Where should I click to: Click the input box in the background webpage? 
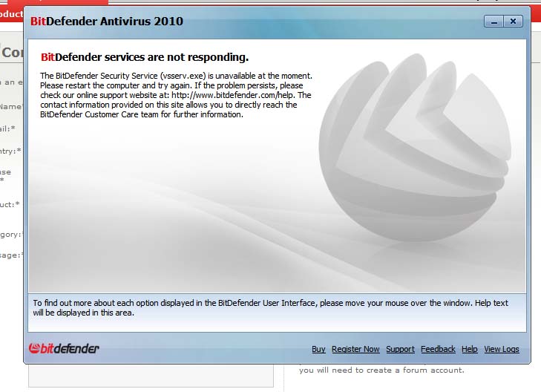click(151, 376)
